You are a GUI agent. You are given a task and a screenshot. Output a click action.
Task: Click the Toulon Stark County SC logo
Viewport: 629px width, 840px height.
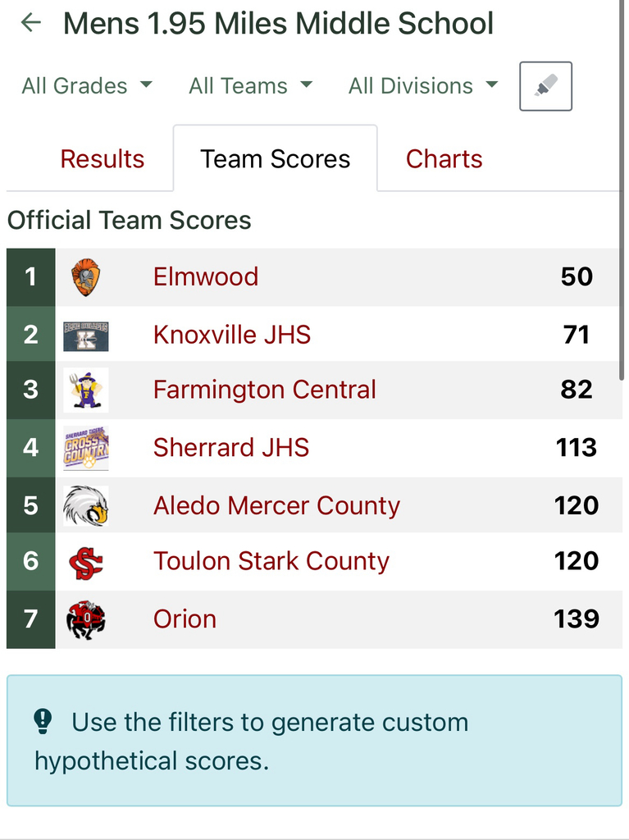86,563
